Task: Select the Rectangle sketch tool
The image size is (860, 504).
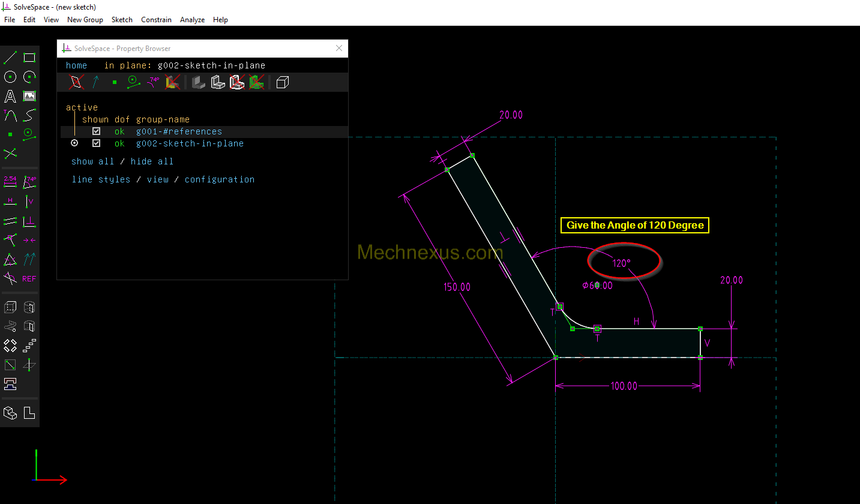Action: [x=29, y=58]
